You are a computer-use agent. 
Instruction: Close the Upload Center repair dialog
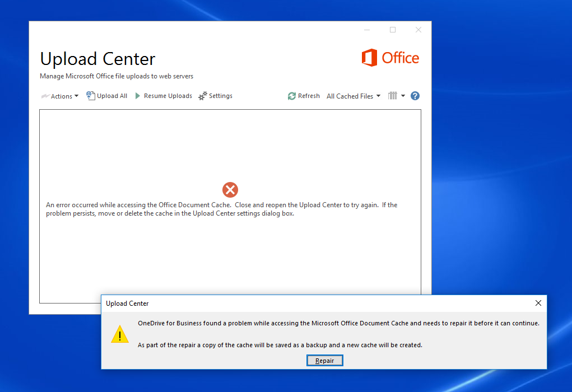538,303
